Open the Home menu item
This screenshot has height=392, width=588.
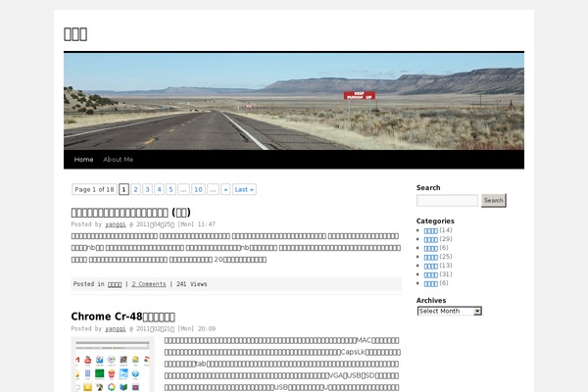(83, 160)
